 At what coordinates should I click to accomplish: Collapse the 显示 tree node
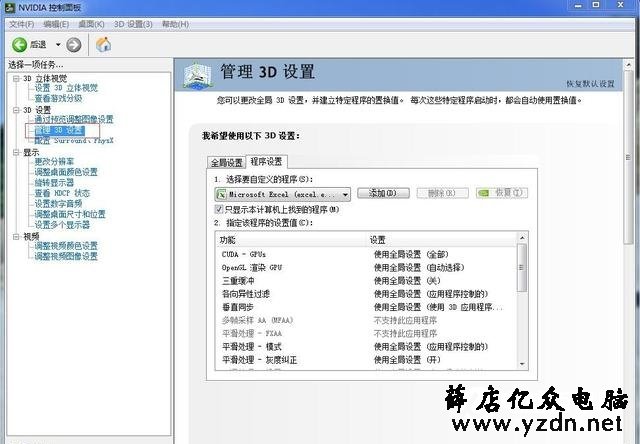coord(16,152)
